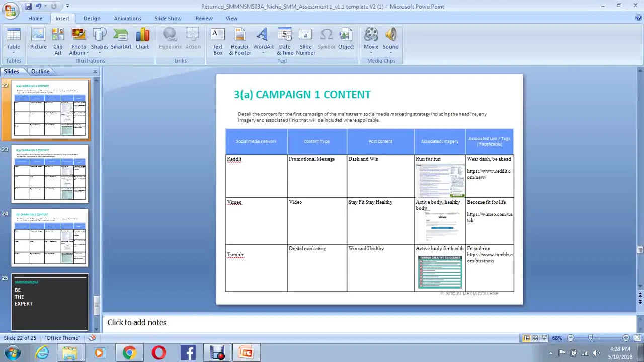Image resolution: width=644 pixels, height=362 pixels.
Task: Click the zoom slider handle
Action: point(591,338)
